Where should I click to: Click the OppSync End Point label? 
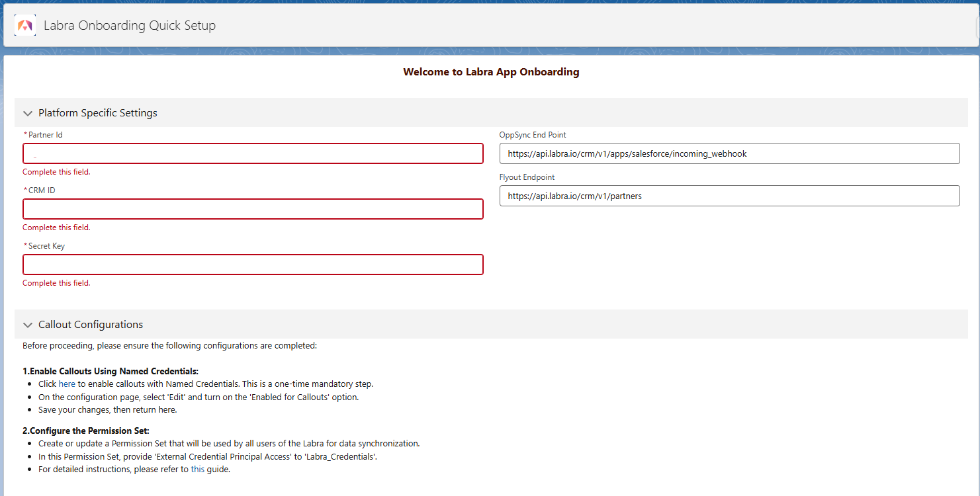point(533,135)
